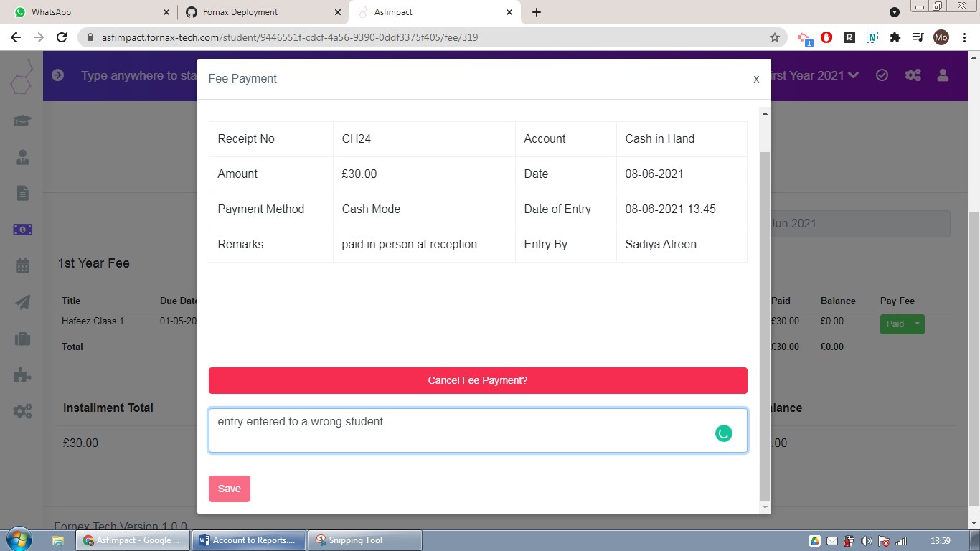Open the Windows Start button
Screen dimensions: 980x551
pos(19,540)
